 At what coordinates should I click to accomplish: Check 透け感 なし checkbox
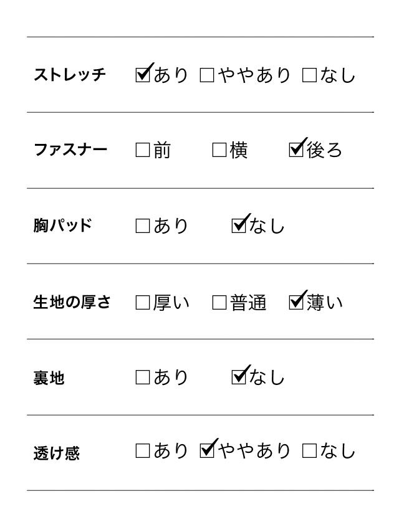tap(309, 451)
